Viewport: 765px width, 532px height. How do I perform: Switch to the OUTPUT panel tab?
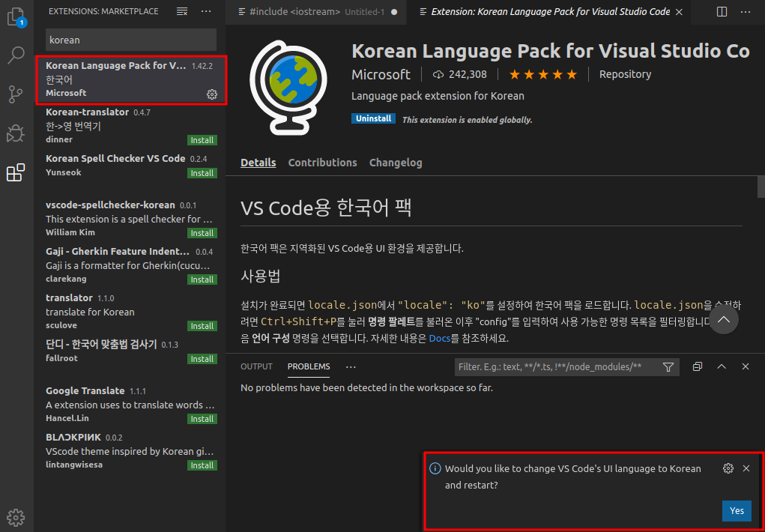tap(257, 366)
